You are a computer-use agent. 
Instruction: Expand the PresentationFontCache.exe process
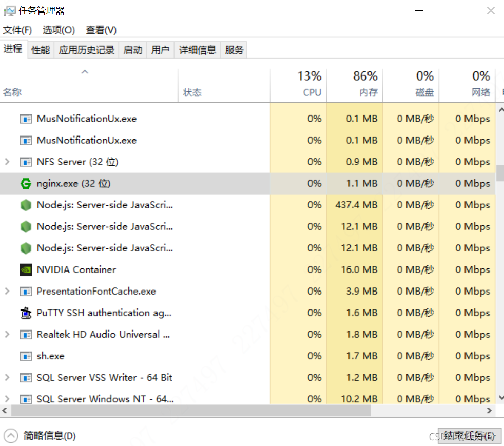(x=7, y=291)
